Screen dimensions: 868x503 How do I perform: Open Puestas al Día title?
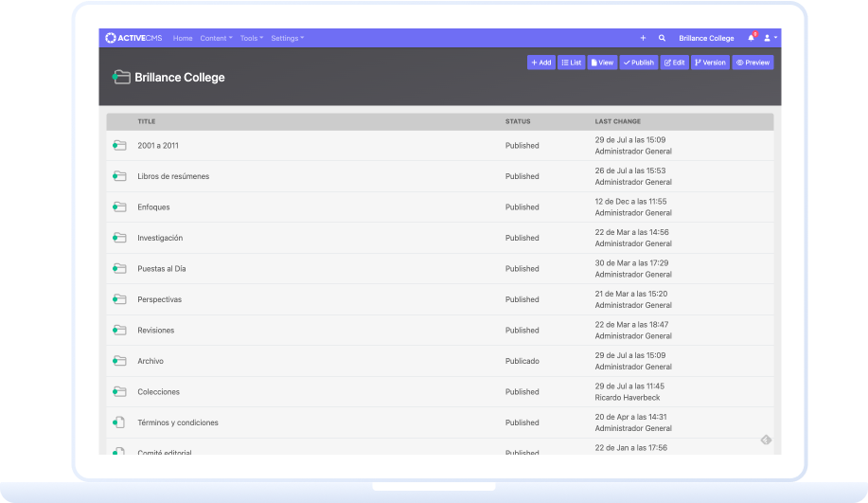162,269
